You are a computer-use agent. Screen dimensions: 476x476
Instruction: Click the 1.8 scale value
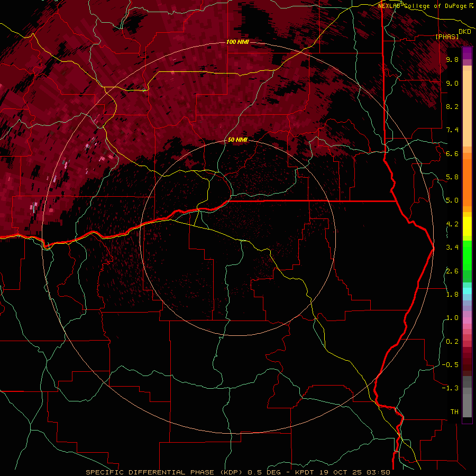452,295
